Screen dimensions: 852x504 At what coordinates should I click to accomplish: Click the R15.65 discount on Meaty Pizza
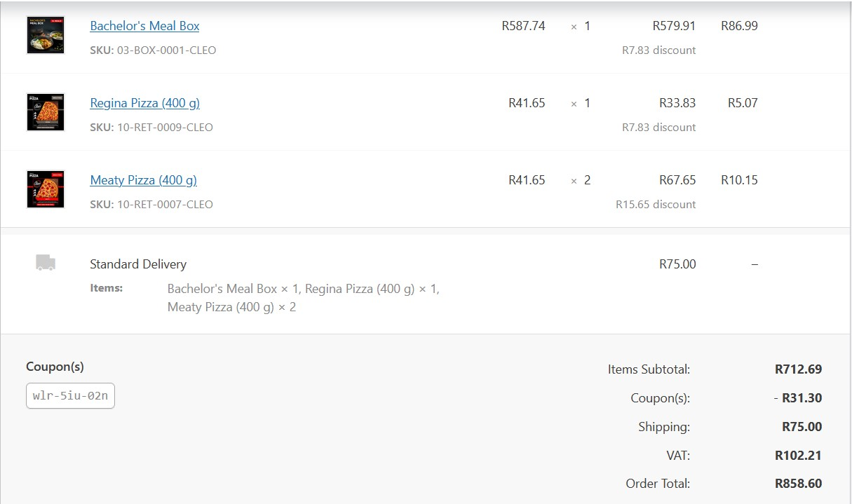pos(656,205)
